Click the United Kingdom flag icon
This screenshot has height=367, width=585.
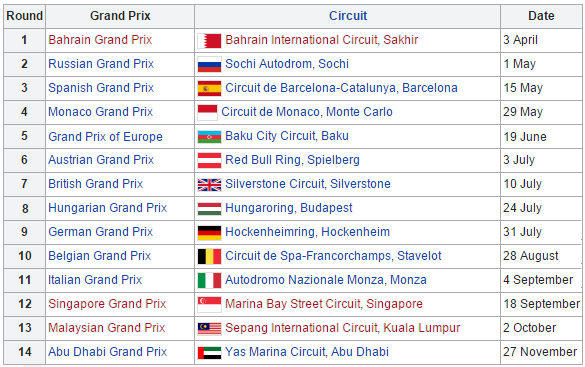[x=209, y=185]
